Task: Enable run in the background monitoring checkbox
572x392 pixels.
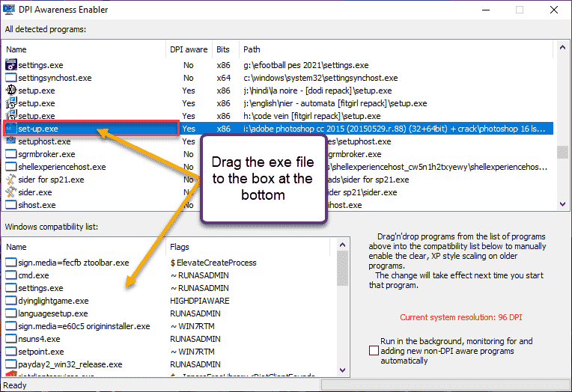Action: click(x=374, y=350)
